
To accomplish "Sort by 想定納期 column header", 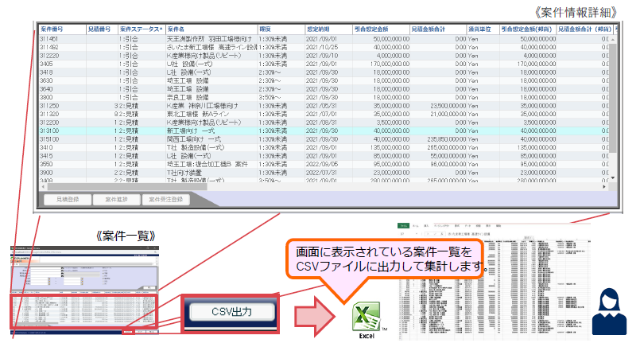I will click(329, 29).
